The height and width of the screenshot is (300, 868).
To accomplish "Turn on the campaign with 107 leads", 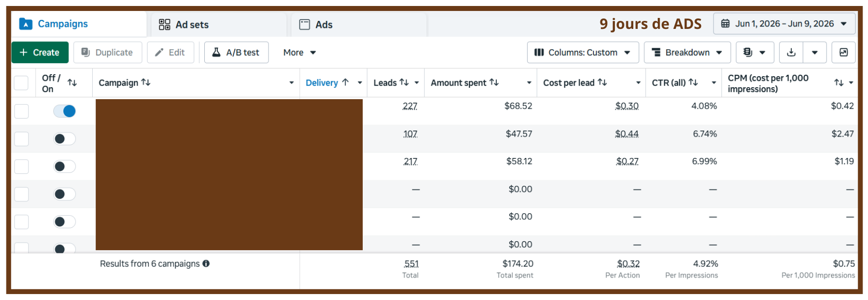I will pyautogui.click(x=65, y=139).
